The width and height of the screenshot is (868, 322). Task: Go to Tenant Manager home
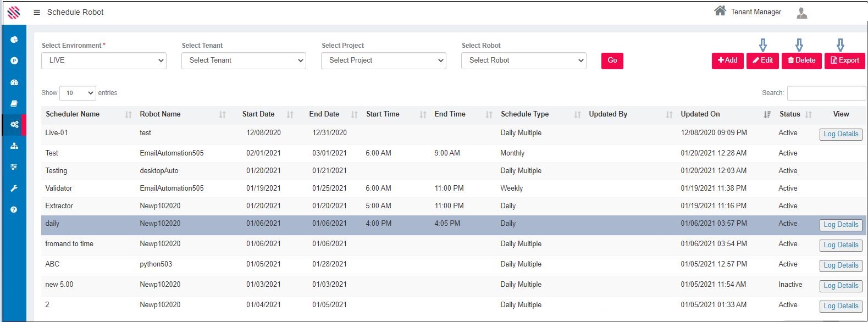coord(748,12)
